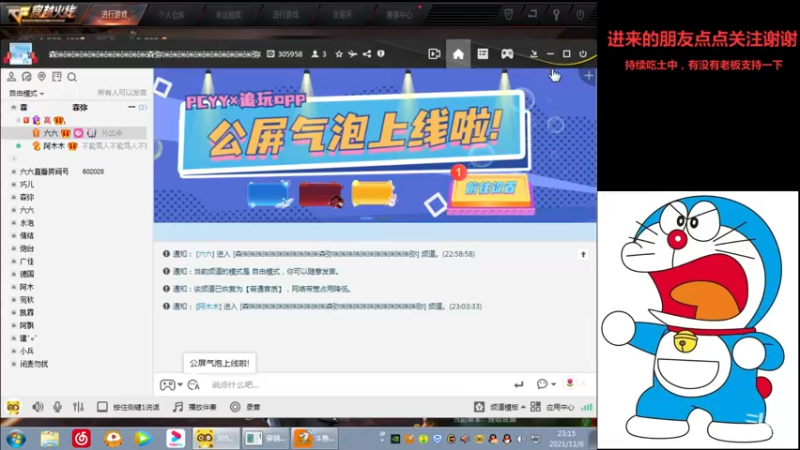Click the airplane icon in the channel header
Image resolution: width=800 pixels, height=450 pixels.
(x=353, y=54)
